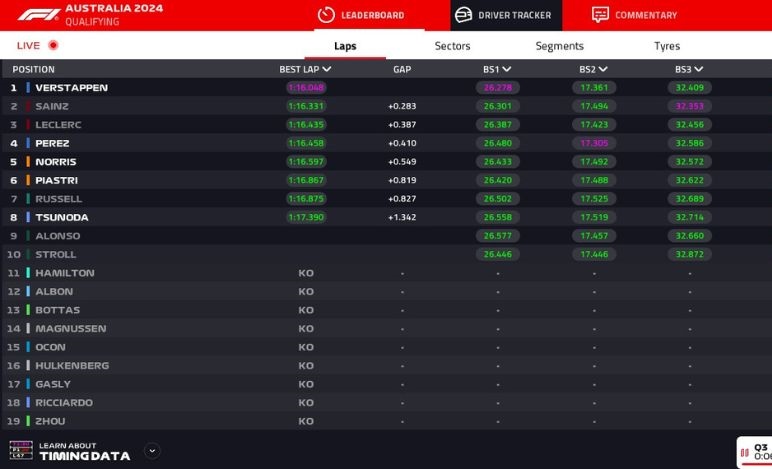Viewport: 772px width, 469px height.
Task: Switch to the Tyres tab
Action: tap(667, 46)
